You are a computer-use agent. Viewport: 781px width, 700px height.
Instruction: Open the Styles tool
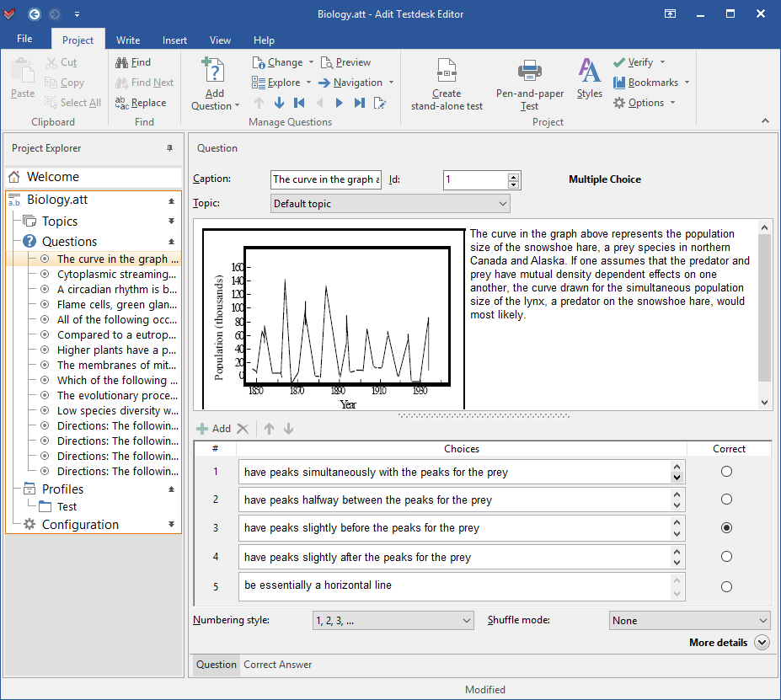point(588,76)
